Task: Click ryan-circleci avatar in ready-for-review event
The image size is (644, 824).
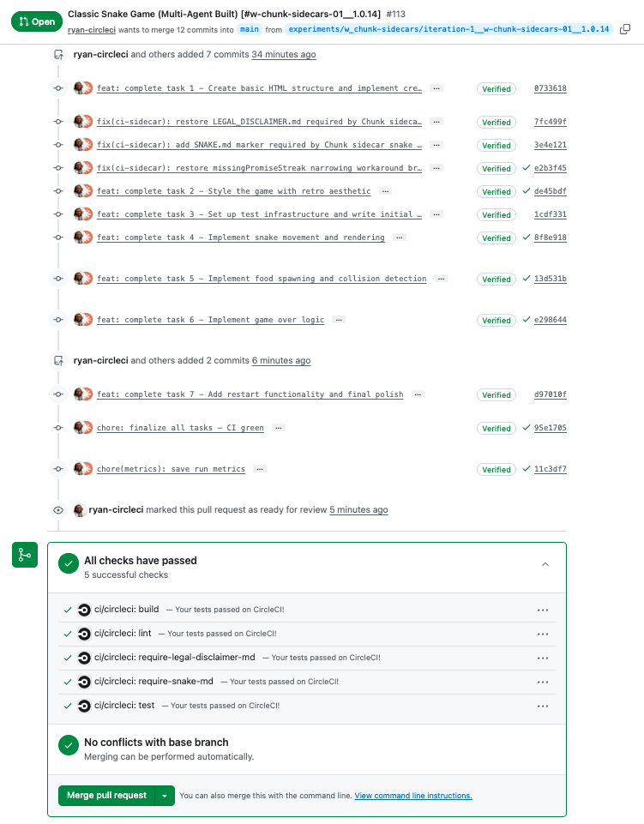Action: pyautogui.click(x=80, y=509)
